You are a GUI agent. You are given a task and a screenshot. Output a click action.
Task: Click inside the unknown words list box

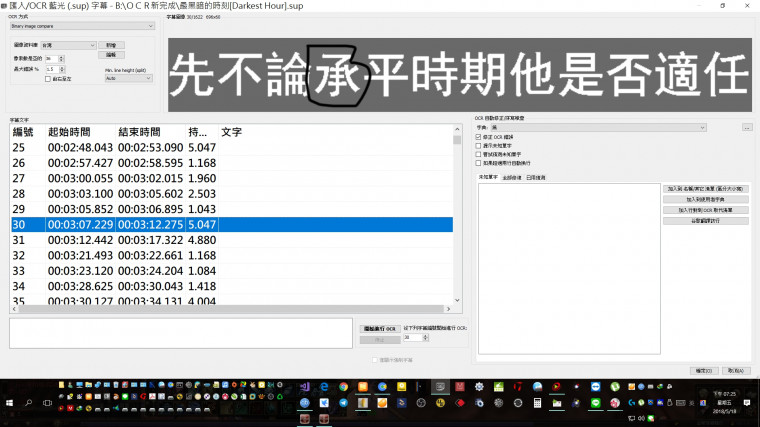(x=569, y=269)
